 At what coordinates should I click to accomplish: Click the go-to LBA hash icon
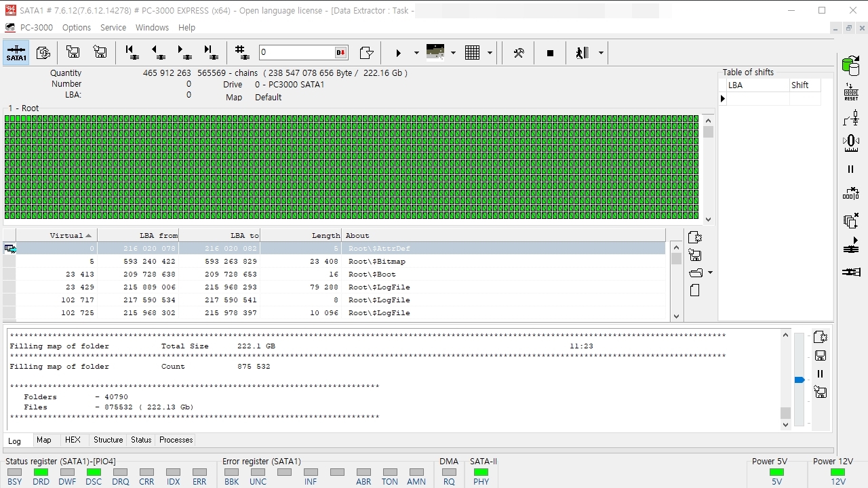[241, 52]
